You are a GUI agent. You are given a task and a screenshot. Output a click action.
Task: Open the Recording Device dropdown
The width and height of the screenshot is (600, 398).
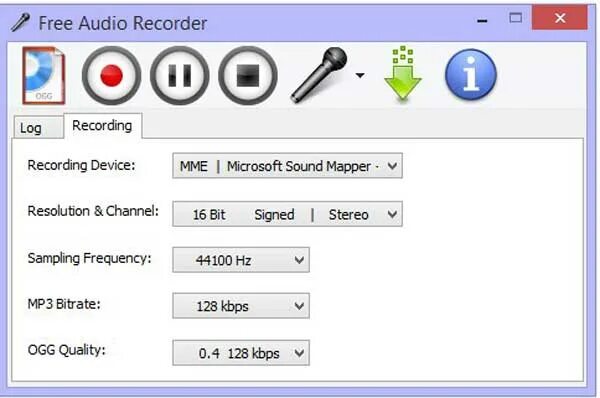287,166
